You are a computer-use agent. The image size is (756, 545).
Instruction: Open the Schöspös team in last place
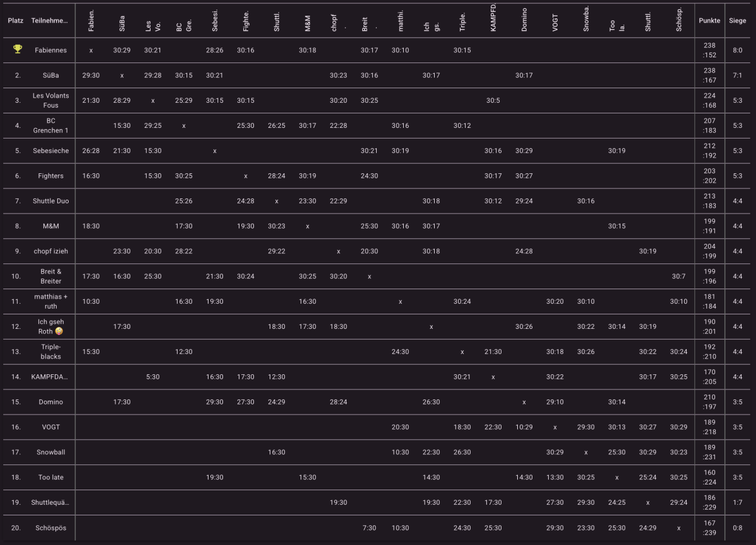click(x=50, y=528)
